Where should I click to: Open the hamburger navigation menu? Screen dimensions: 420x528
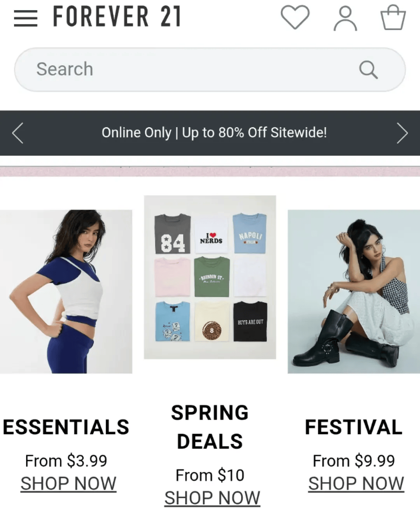(26, 18)
